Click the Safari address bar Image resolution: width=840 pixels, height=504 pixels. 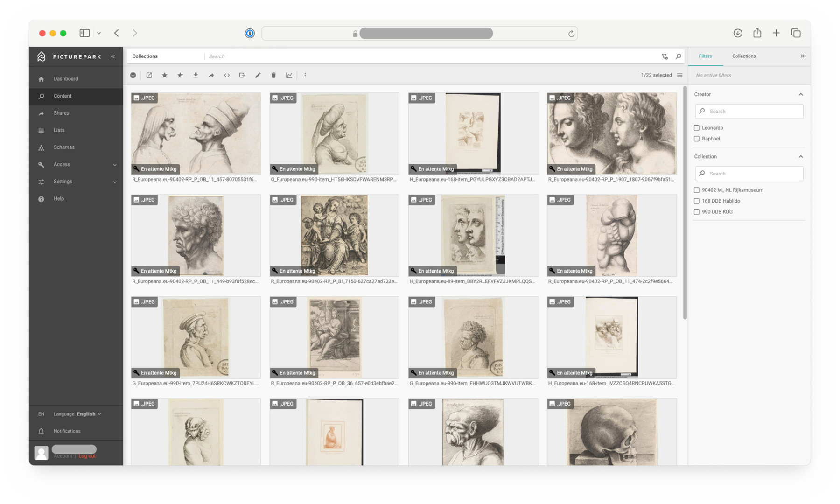[x=420, y=33]
